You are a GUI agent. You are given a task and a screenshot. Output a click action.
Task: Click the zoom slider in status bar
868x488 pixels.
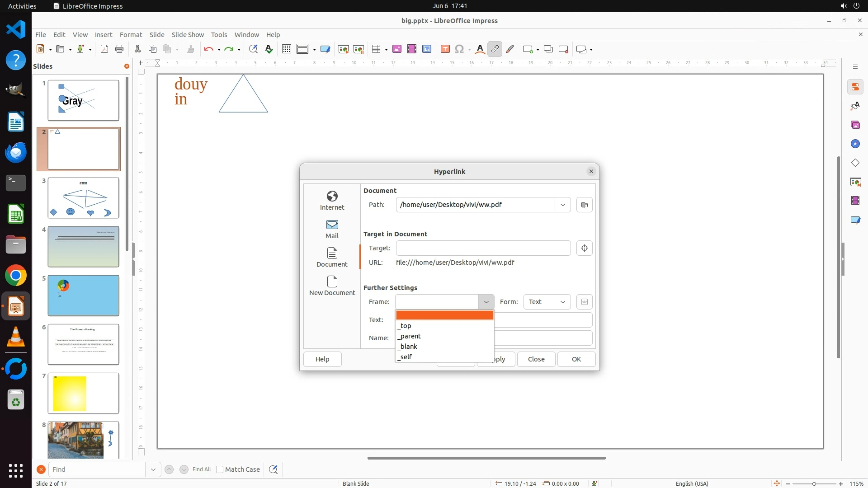tap(814, 483)
